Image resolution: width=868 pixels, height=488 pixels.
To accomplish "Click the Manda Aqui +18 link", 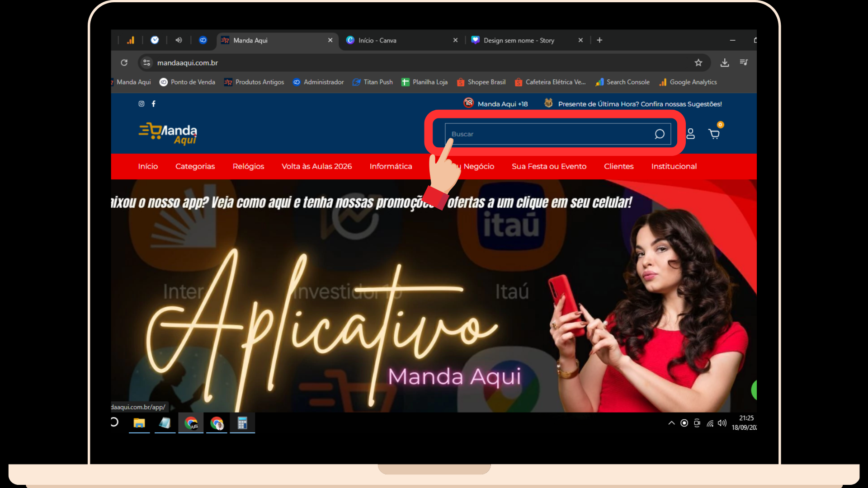I will pos(496,104).
